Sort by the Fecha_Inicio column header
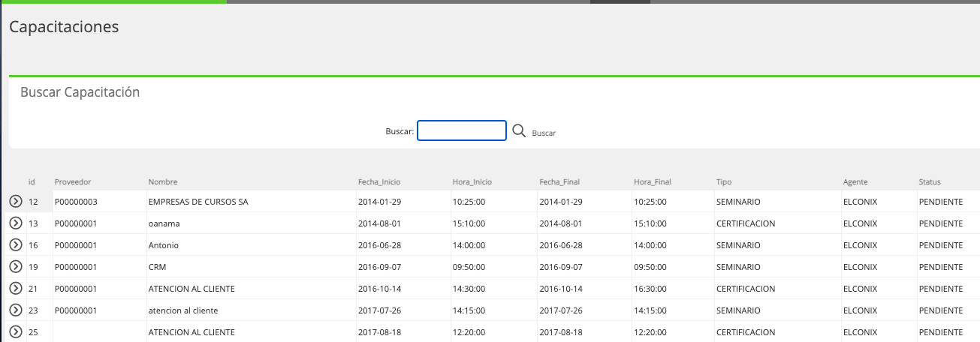This screenshot has width=980, height=342. [x=379, y=182]
